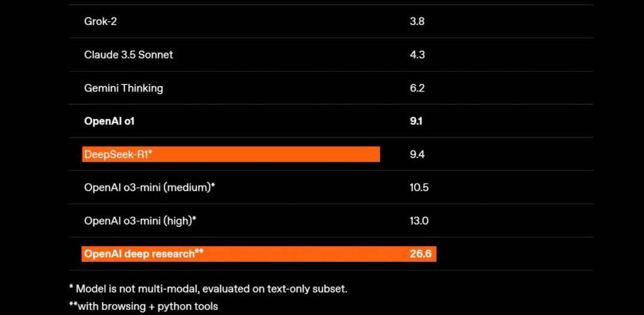Select the 13.0 score value

click(x=419, y=221)
